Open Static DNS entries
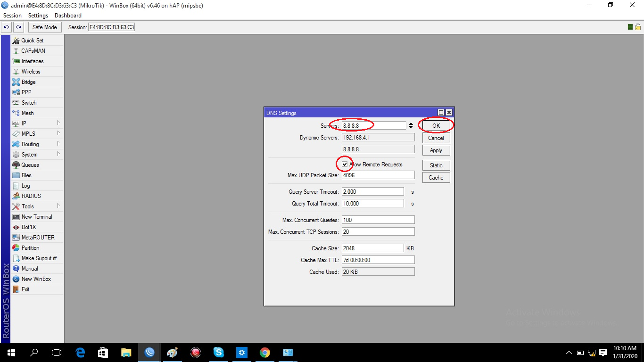The image size is (644, 362). pyautogui.click(x=436, y=165)
